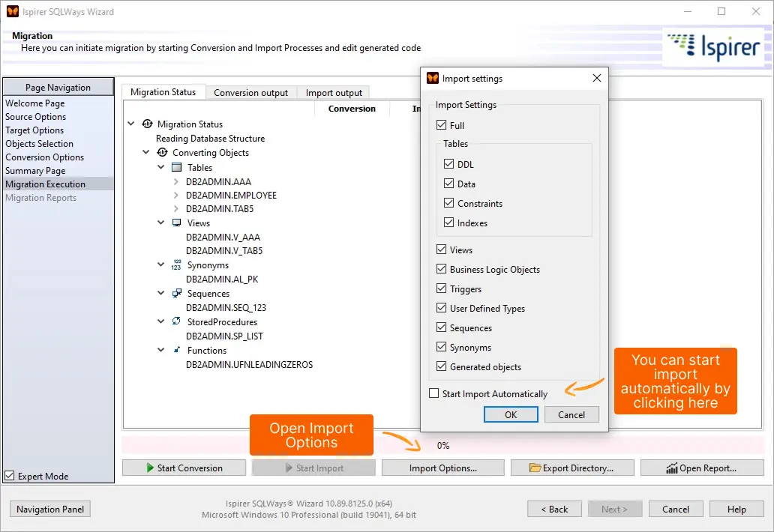Open the Import output tab
Viewport: 774px width, 532px height.
point(334,93)
